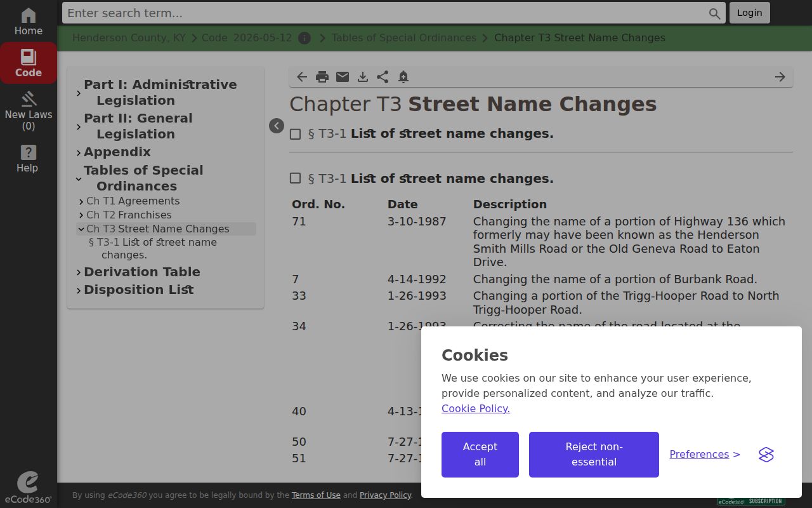812x508 pixels.
Task: Set an alert bell for chapter
Action: point(403,77)
